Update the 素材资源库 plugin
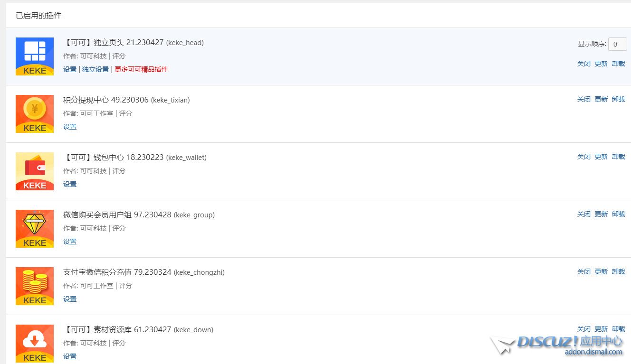The width and height of the screenshot is (631, 364). pyautogui.click(x=601, y=329)
